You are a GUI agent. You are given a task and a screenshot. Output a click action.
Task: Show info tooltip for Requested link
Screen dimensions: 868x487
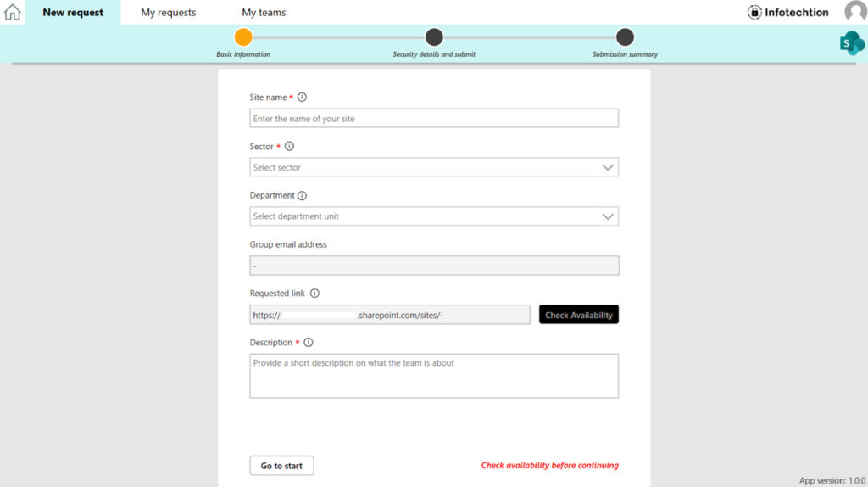click(x=314, y=293)
